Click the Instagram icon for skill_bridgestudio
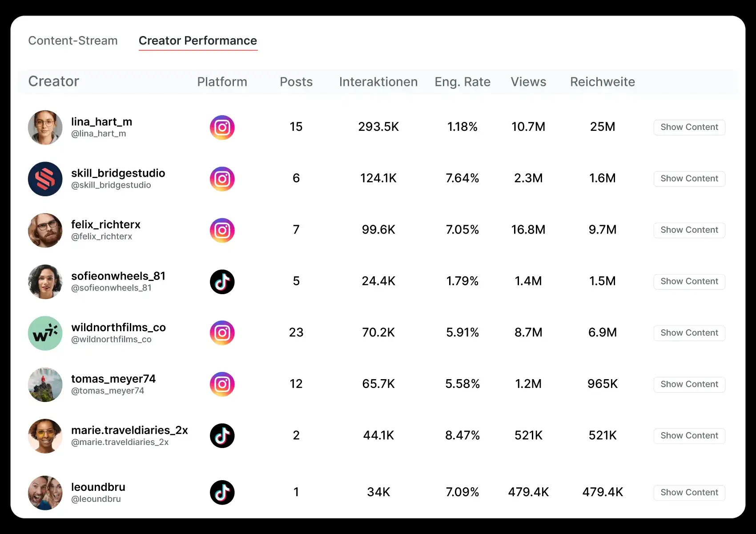 click(x=222, y=179)
